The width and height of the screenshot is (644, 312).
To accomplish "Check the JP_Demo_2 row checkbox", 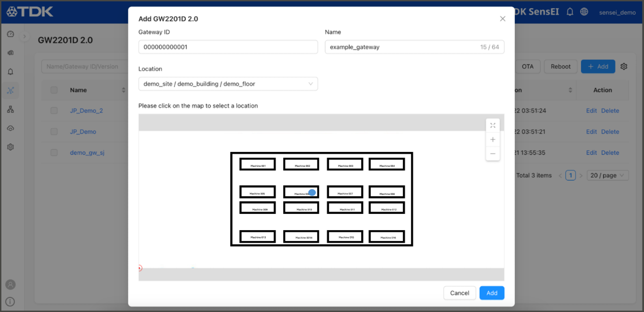I will 54,110.
